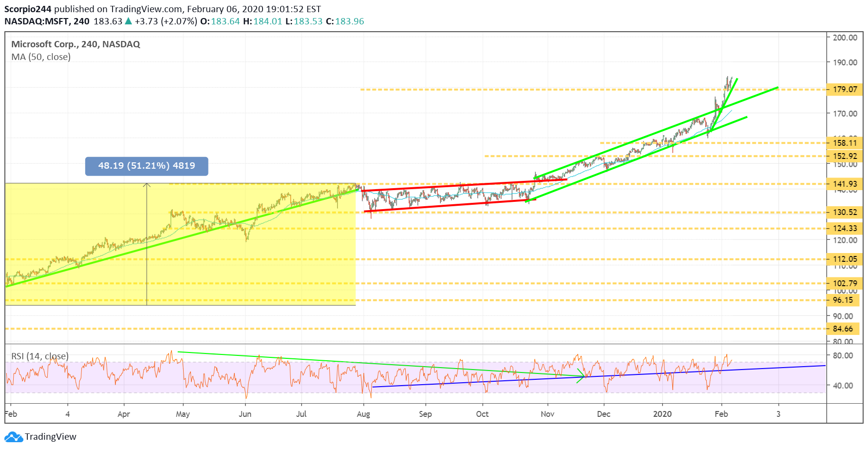
Task: Click the 124.33 price level label
Action: (x=845, y=228)
